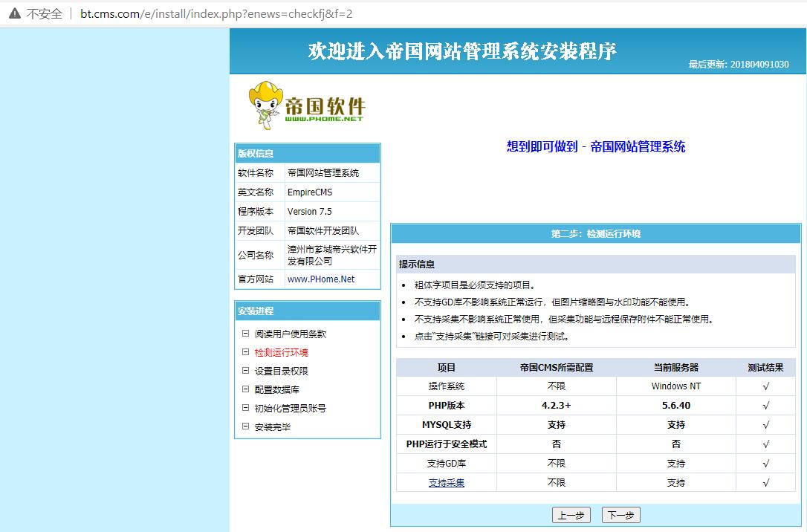
Task: Click the 操作系统 row label
Action: (x=446, y=386)
